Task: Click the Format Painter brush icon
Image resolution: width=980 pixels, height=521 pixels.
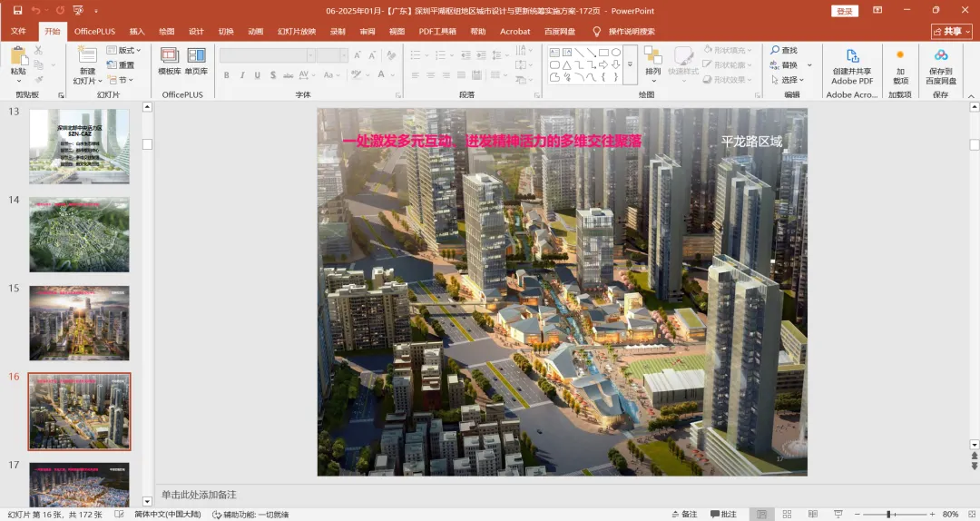Action: click(x=38, y=80)
